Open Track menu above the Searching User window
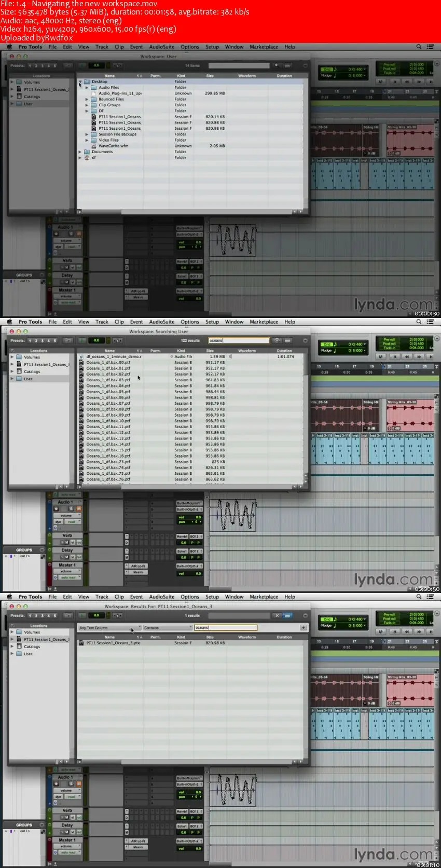This screenshot has width=441, height=868. coord(102,322)
